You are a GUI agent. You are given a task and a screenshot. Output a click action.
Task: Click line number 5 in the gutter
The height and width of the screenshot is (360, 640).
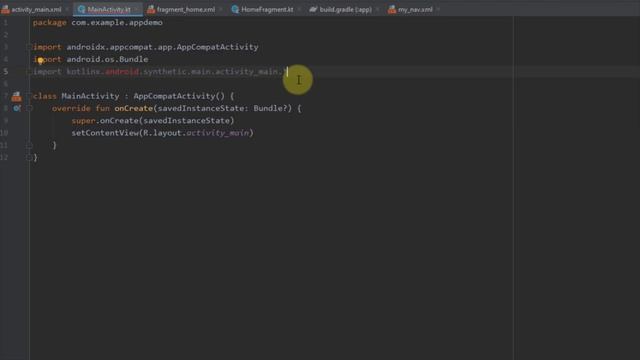coord(5,72)
